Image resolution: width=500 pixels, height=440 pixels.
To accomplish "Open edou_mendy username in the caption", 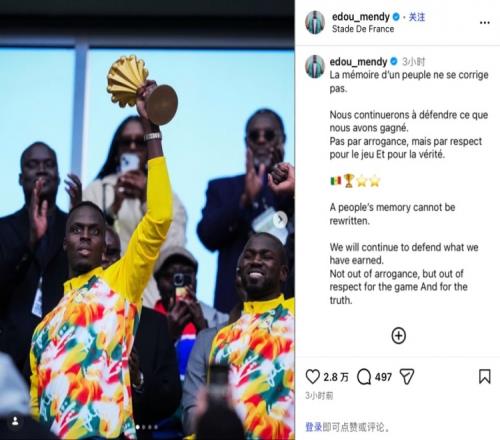I will (x=358, y=62).
